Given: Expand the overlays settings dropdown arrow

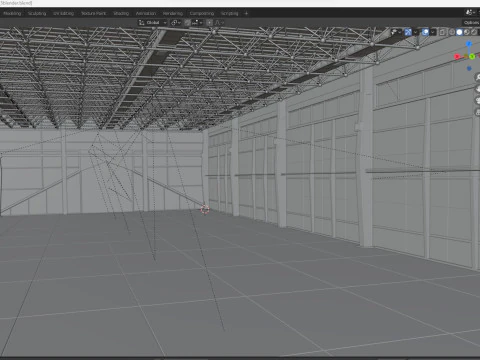Looking at the screenshot, I should pyautogui.click(x=433, y=32).
